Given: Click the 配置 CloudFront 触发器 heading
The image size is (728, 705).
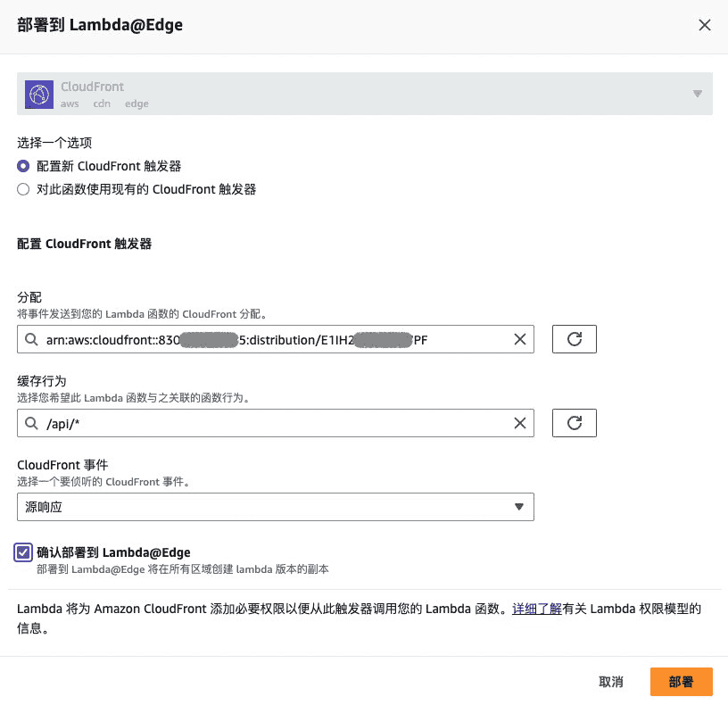Looking at the screenshot, I should point(84,244).
